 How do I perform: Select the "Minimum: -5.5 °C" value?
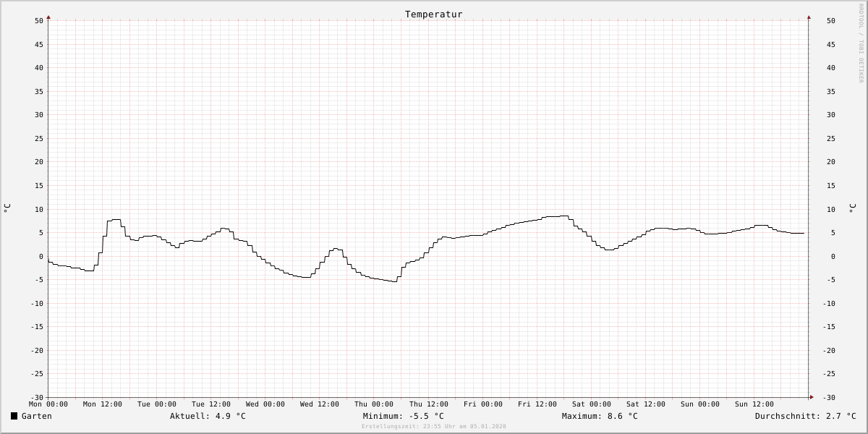point(404,416)
